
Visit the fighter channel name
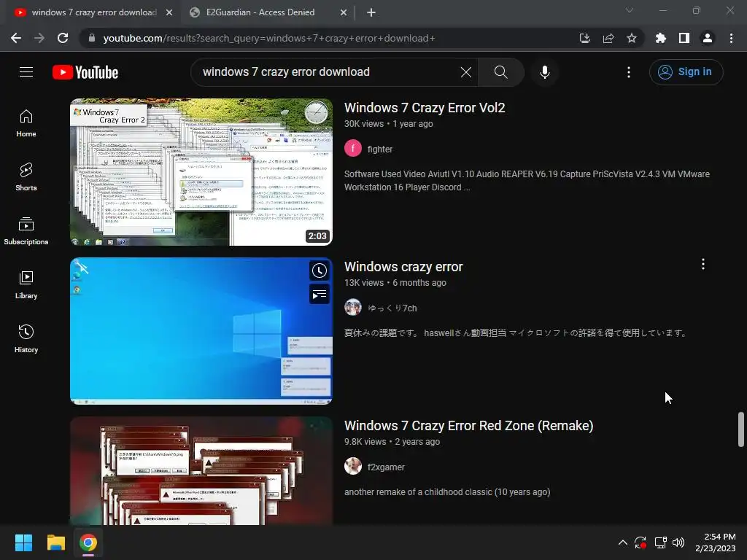point(379,149)
